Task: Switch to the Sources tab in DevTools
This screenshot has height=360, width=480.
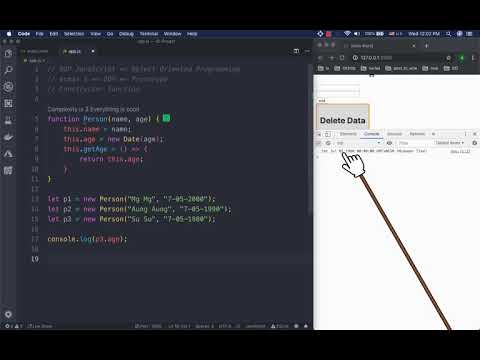Action: click(394, 134)
